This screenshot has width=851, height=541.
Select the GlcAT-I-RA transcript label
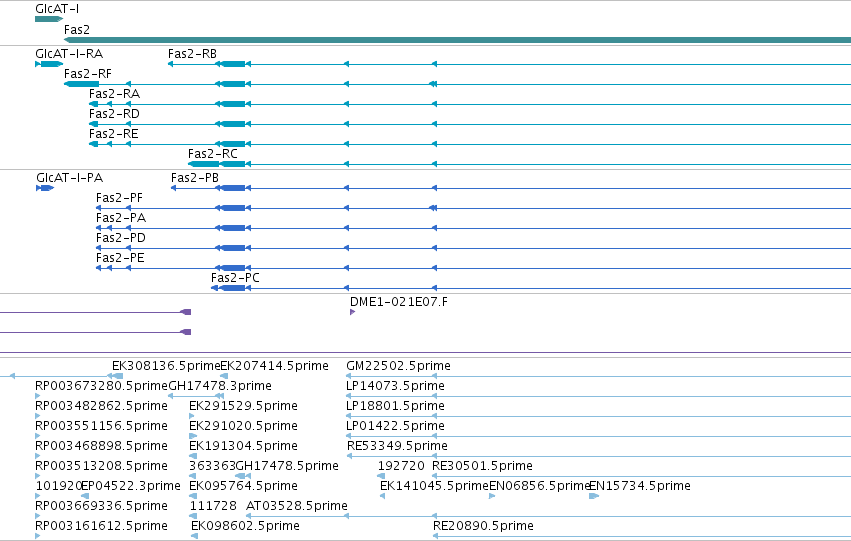point(69,54)
